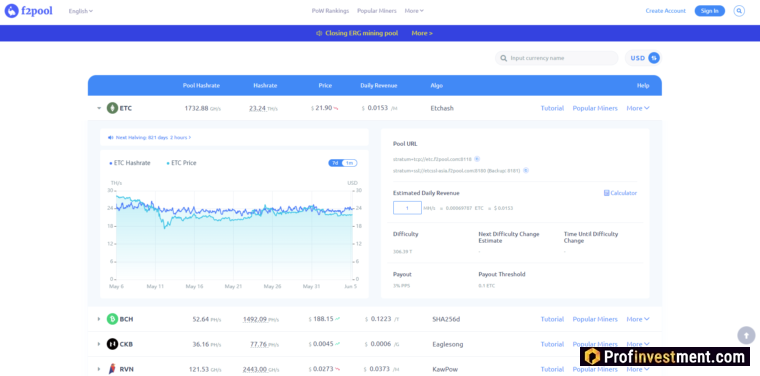This screenshot has width=760, height=376.
Task: Click the Sign In button
Action: click(710, 11)
